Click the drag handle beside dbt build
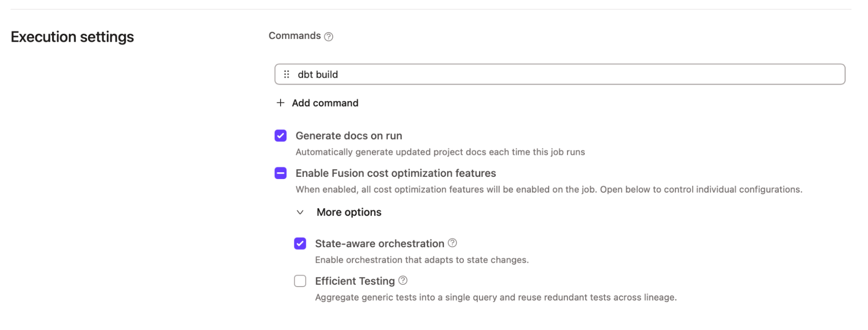Screen dimensions: 868x330 tap(287, 74)
